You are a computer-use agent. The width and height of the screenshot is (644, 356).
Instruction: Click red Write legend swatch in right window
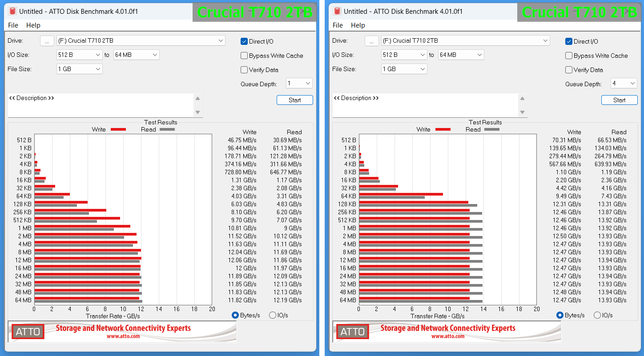(x=443, y=129)
